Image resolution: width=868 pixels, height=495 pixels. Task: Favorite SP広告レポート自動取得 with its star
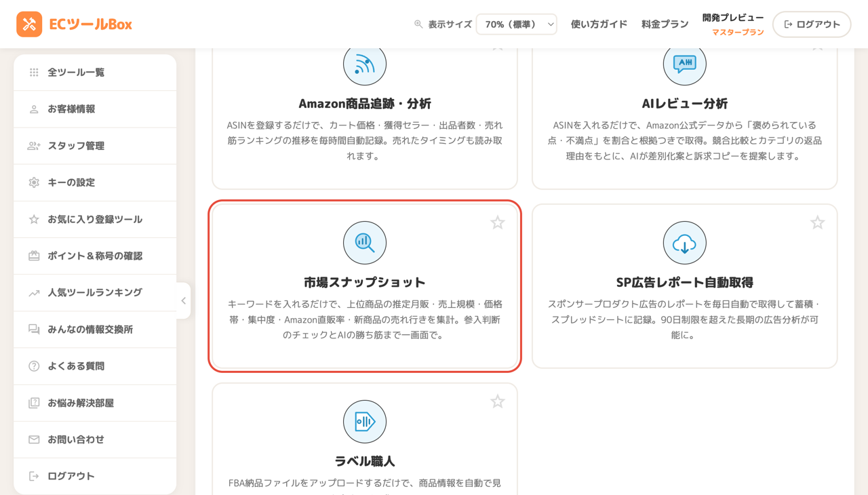818,222
